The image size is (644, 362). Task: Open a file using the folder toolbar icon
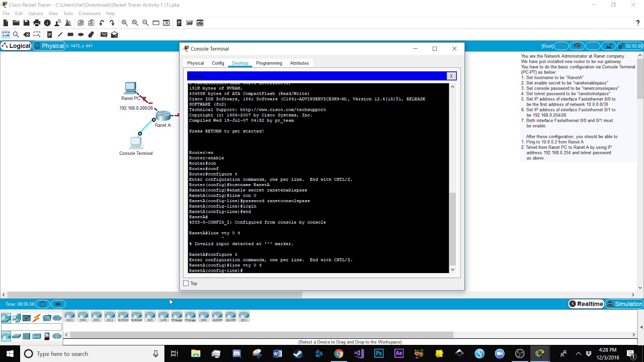pos(16,23)
